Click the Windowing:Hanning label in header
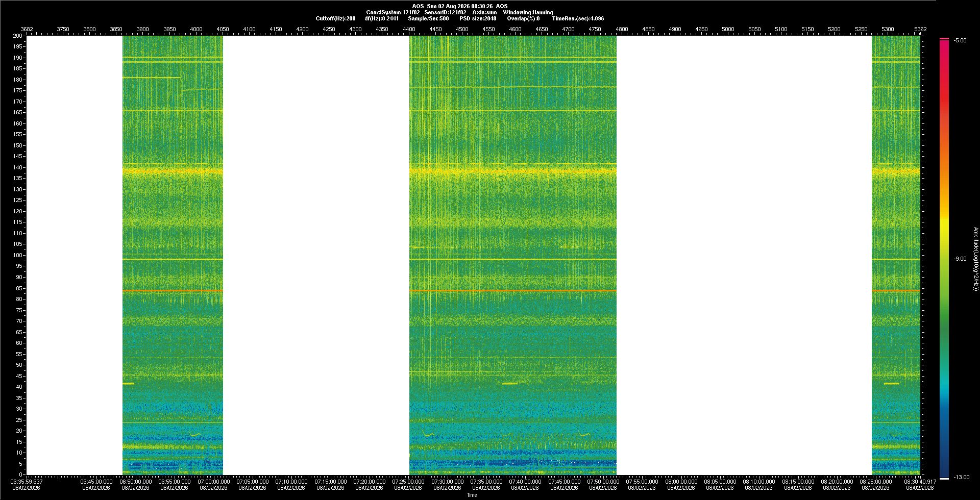This screenshot has width=980, height=500. [x=528, y=12]
